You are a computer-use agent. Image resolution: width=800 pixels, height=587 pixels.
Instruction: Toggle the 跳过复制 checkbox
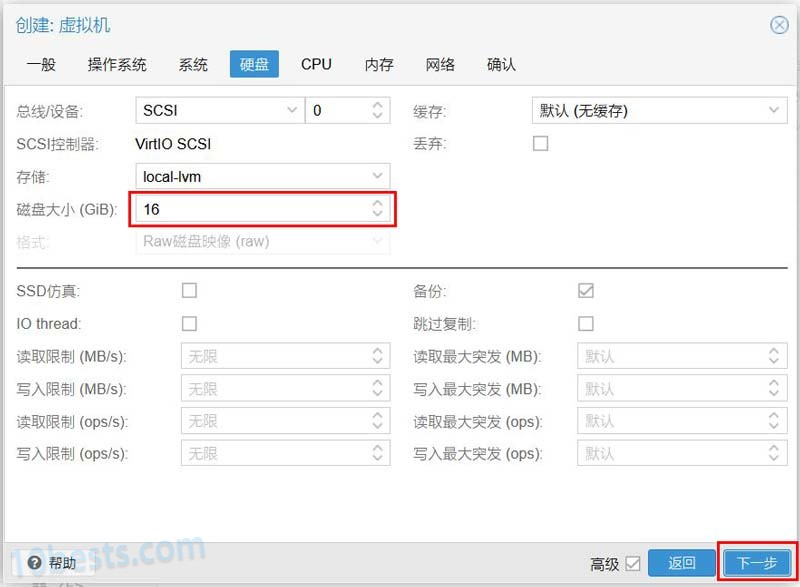586,323
